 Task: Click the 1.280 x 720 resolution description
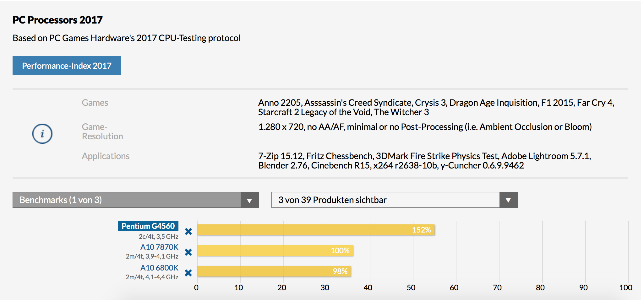pos(425,127)
